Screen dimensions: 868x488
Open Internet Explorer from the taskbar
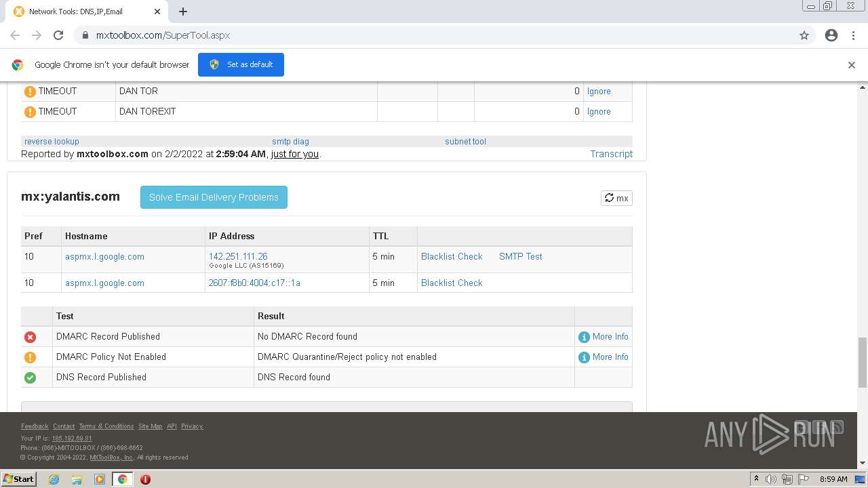tap(54, 479)
